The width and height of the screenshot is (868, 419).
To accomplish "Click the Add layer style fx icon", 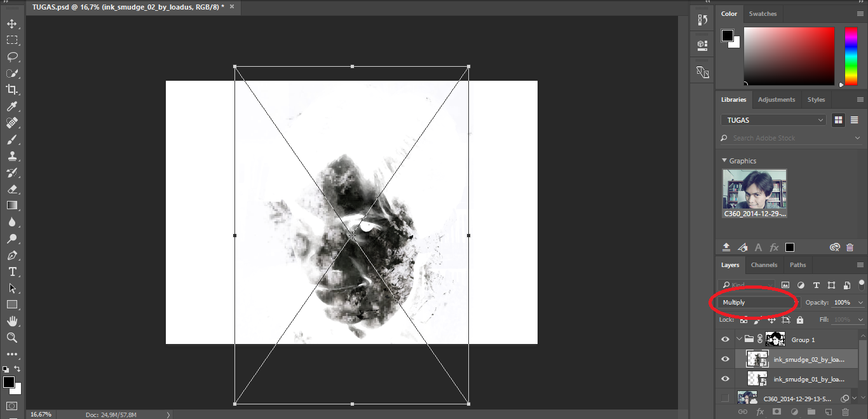I will coord(760,411).
